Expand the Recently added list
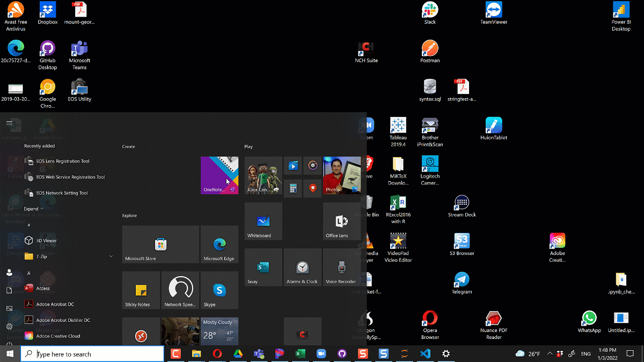 coord(33,209)
